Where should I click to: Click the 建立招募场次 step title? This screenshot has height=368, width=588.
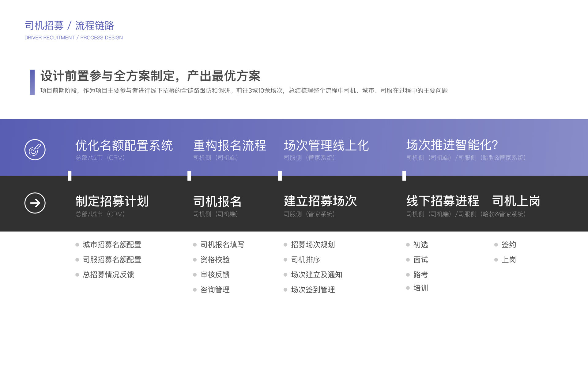coord(320,201)
